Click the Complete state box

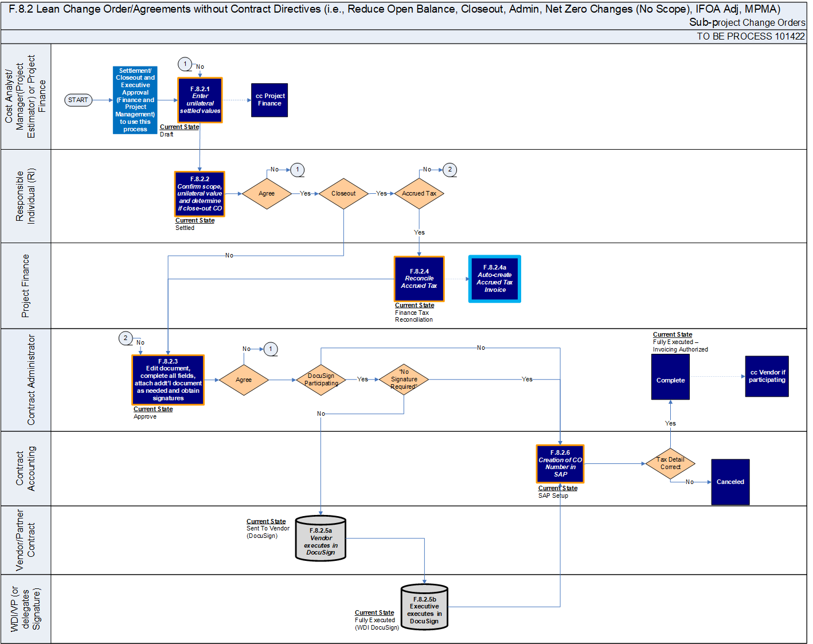point(670,377)
